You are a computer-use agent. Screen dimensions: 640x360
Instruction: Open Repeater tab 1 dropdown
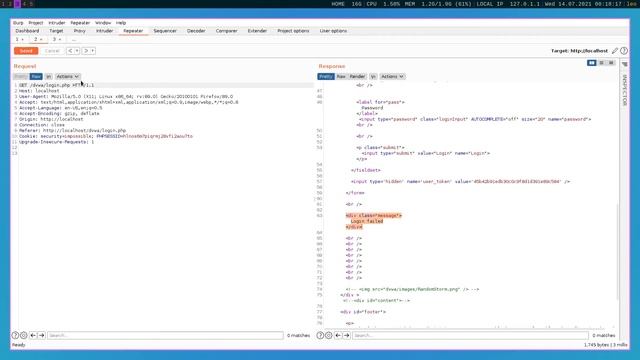(x=22, y=40)
